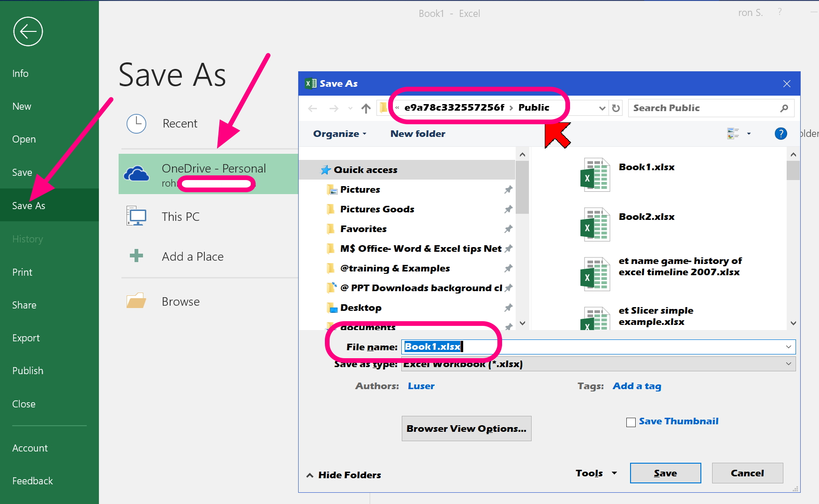
Task: Click the dialog's forward navigation arrow
Action: pyautogui.click(x=334, y=108)
